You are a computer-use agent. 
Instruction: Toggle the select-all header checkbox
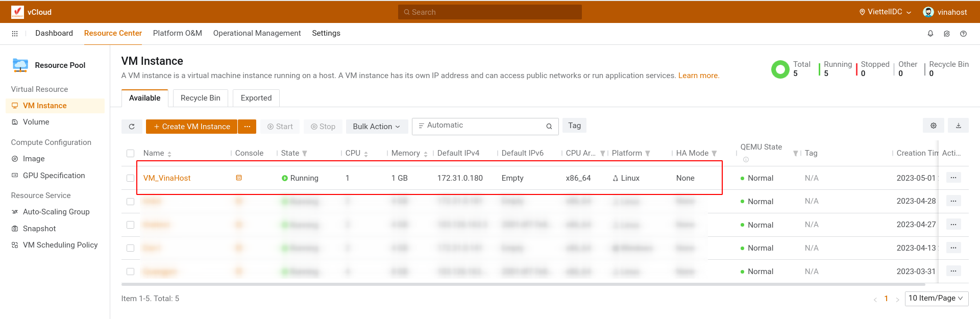point(130,153)
